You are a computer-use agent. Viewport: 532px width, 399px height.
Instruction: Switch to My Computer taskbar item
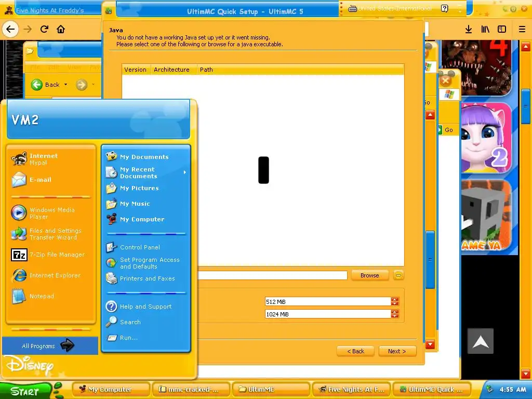(x=111, y=390)
